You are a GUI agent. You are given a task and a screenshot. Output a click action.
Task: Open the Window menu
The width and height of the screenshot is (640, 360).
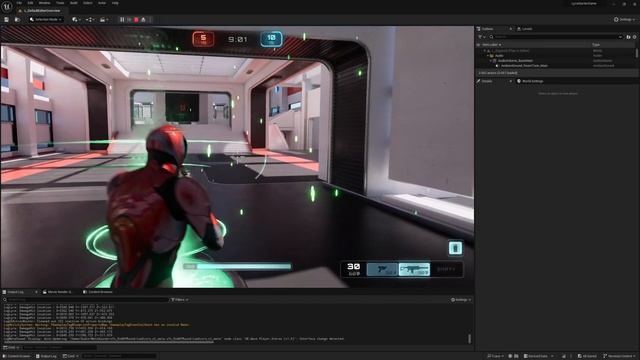coord(44,3)
